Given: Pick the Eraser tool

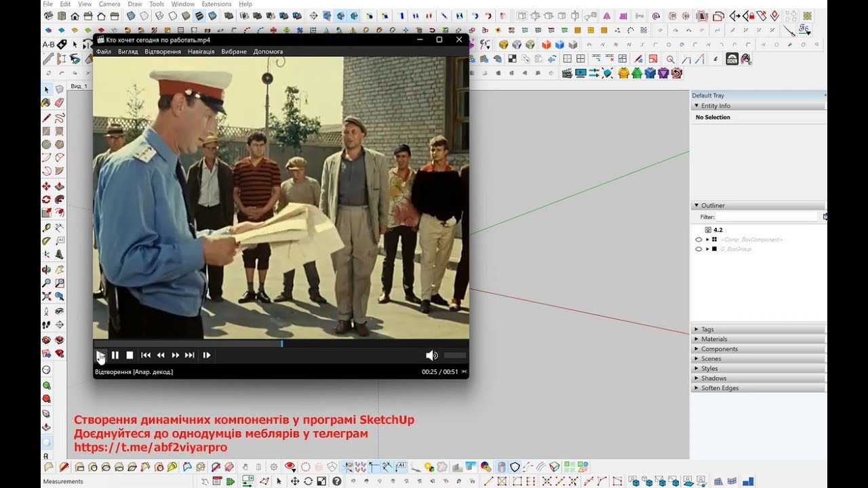Looking at the screenshot, I should pyautogui.click(x=59, y=103).
